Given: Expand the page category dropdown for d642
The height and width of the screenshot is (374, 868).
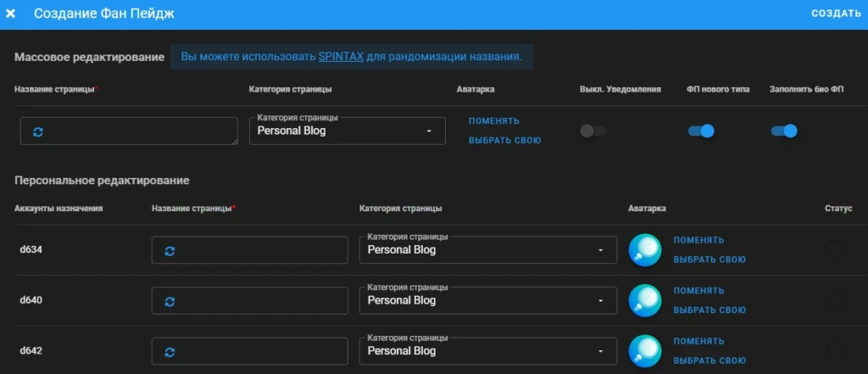Looking at the screenshot, I should [x=488, y=351].
